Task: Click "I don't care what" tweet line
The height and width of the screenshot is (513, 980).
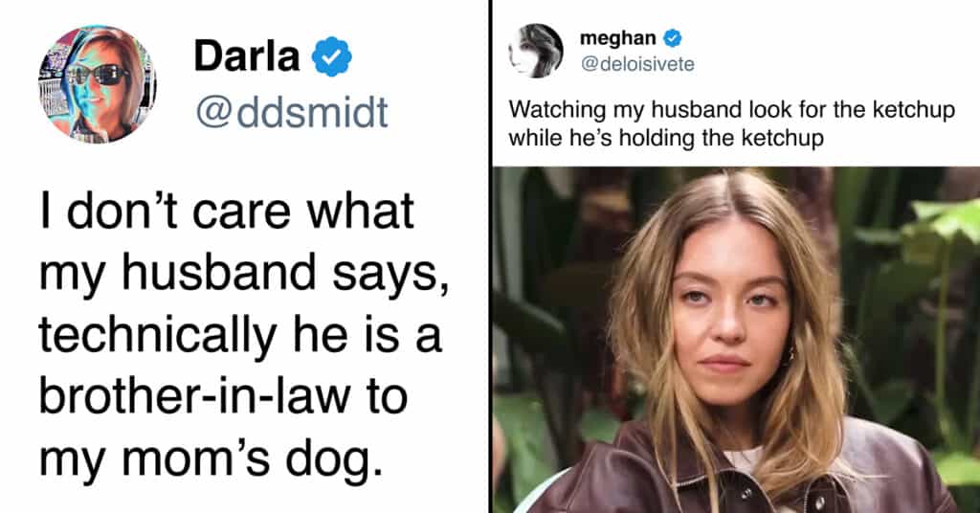Action: (x=226, y=212)
